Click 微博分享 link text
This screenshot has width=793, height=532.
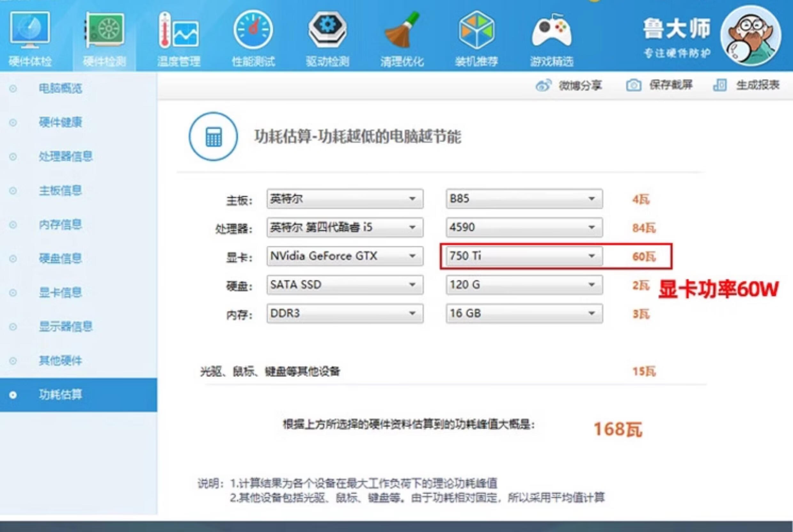pyautogui.click(x=580, y=85)
